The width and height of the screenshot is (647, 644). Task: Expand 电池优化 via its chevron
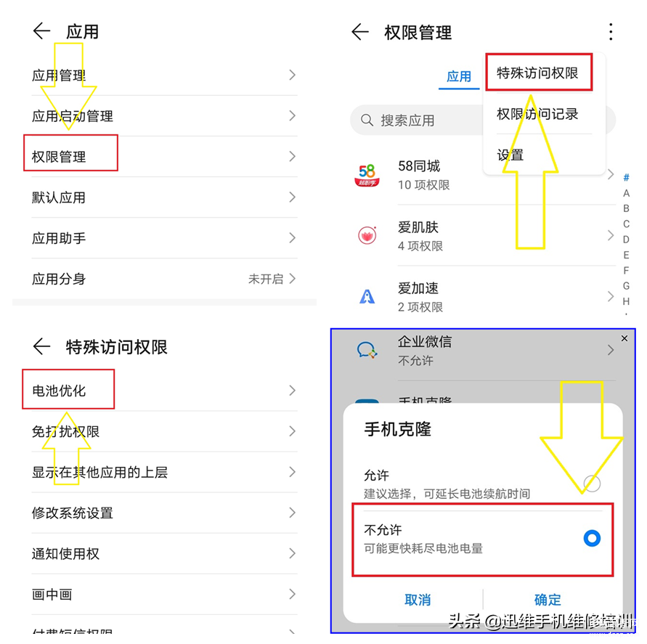click(292, 391)
